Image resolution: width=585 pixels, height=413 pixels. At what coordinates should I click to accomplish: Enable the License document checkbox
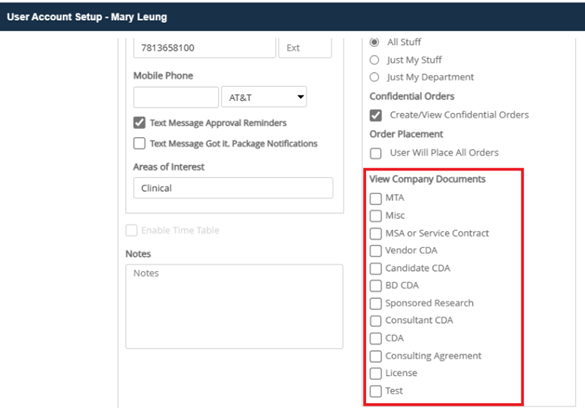[376, 373]
